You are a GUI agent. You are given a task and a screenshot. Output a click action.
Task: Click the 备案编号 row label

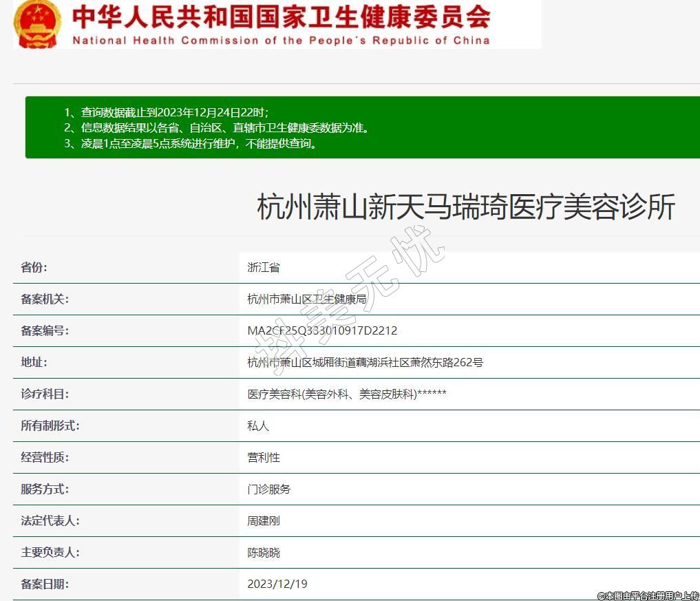[x=45, y=331]
